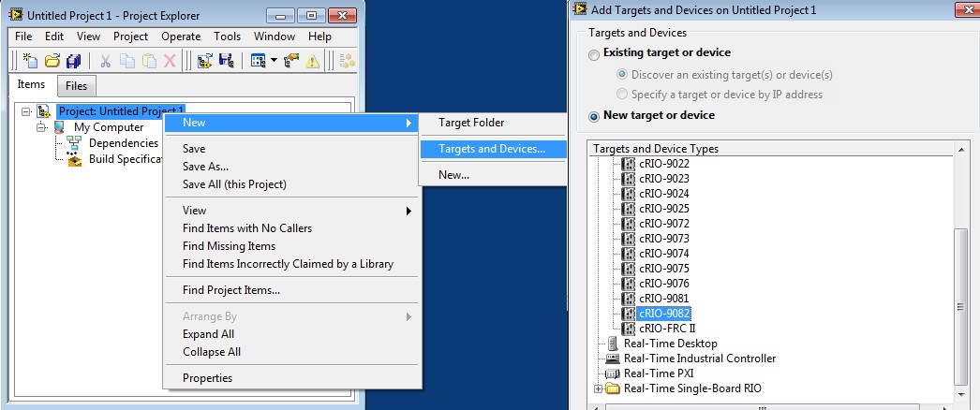Screen dimensions: 980x410
Task: Open the File menu in Project Explorer
Action: click(x=23, y=37)
